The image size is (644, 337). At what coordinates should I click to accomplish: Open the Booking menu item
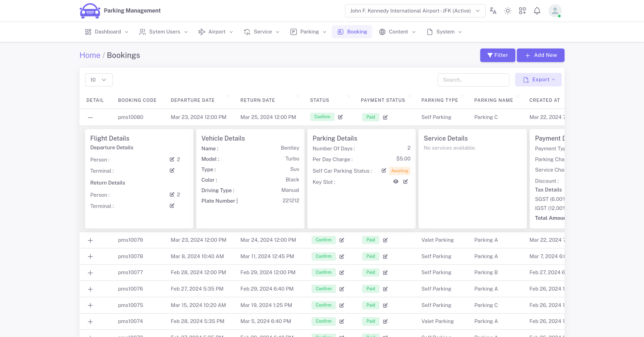[352, 32]
